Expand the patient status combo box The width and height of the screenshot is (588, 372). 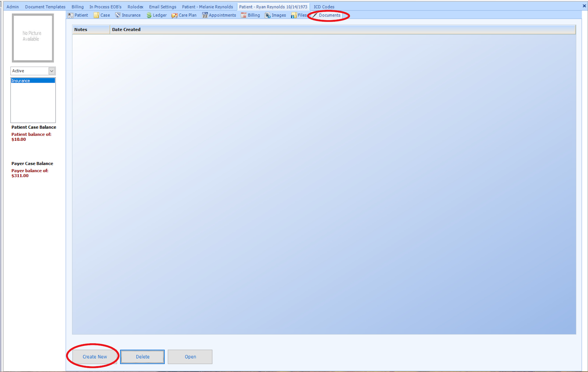click(x=51, y=71)
